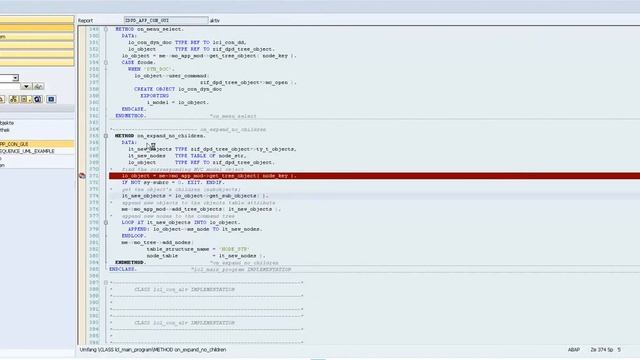The height and width of the screenshot is (360, 640).
Task: Collapse the LOOP AT lt_new_objects fold marker
Action: (x=106, y=222)
